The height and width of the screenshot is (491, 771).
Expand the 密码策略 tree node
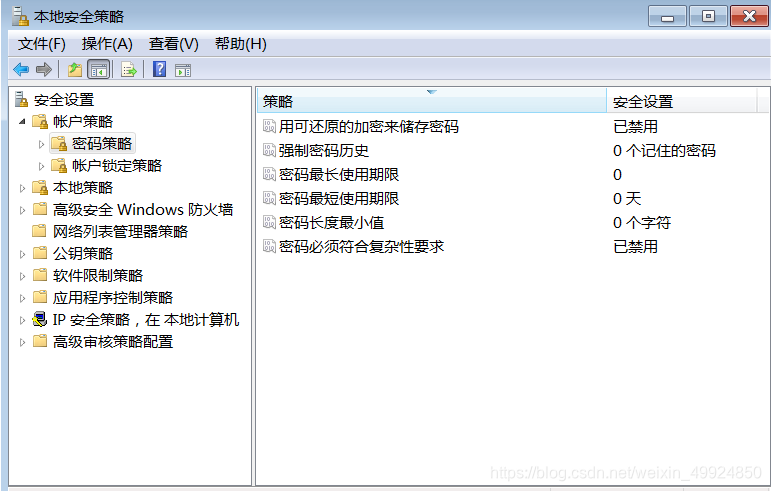[41, 144]
